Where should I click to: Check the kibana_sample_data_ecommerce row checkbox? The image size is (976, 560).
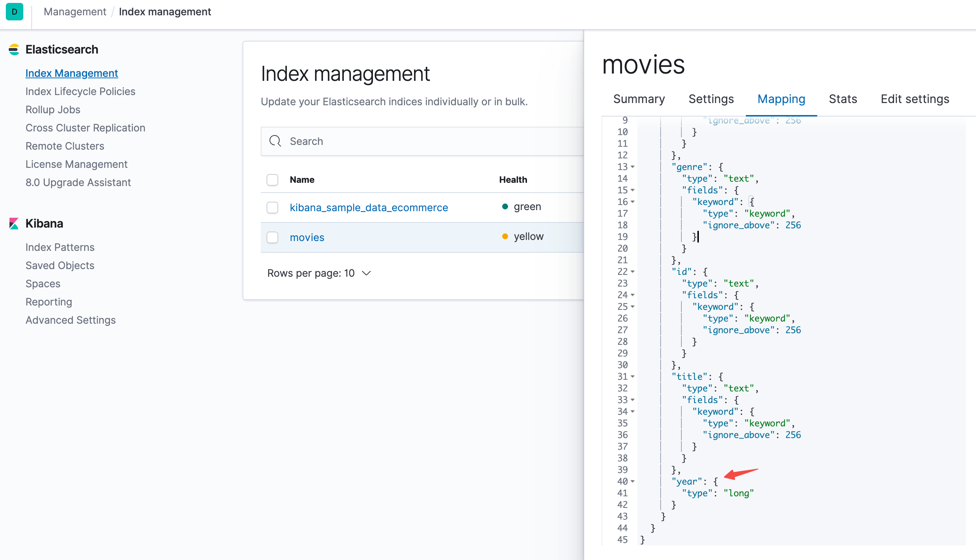pos(272,207)
